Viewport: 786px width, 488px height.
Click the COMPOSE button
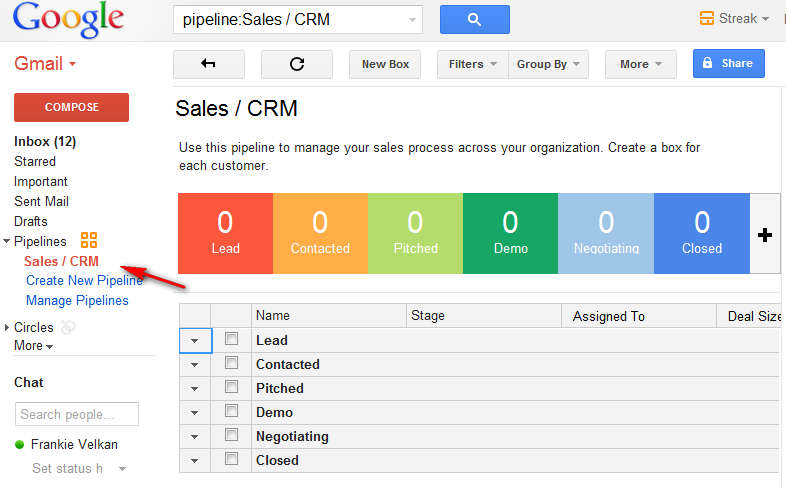[x=71, y=107]
